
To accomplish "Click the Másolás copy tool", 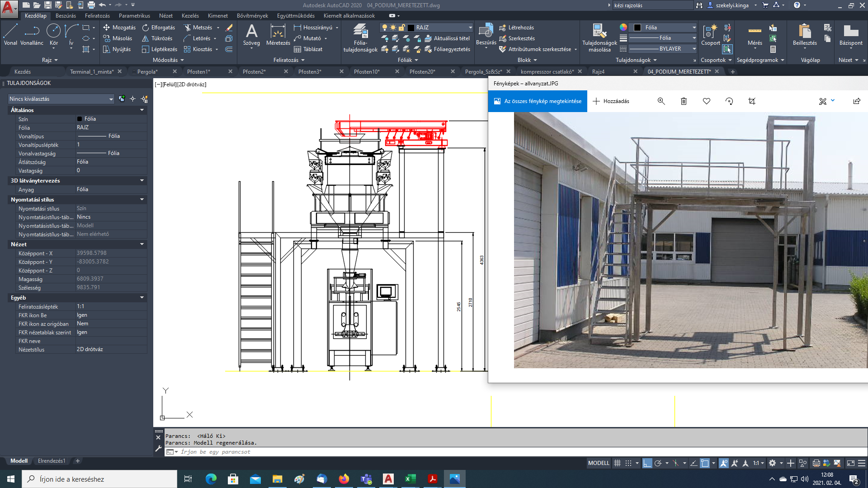I will [118, 38].
